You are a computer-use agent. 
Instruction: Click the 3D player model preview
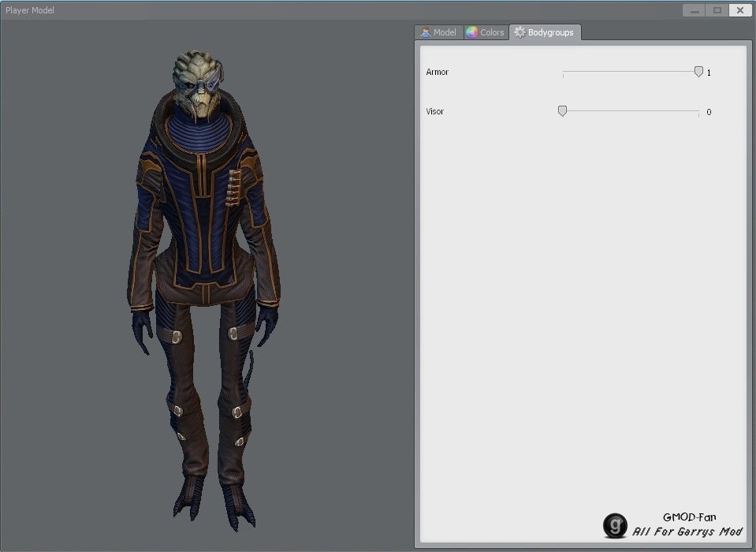tap(204, 289)
